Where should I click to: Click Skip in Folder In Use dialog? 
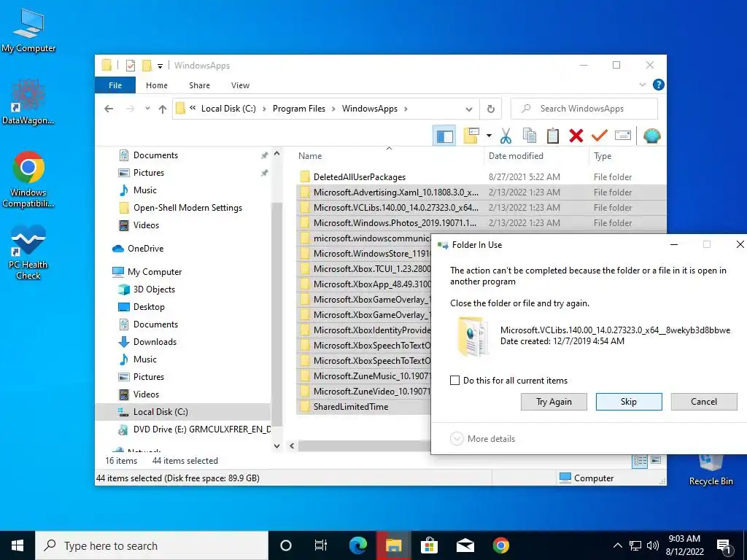tap(629, 402)
